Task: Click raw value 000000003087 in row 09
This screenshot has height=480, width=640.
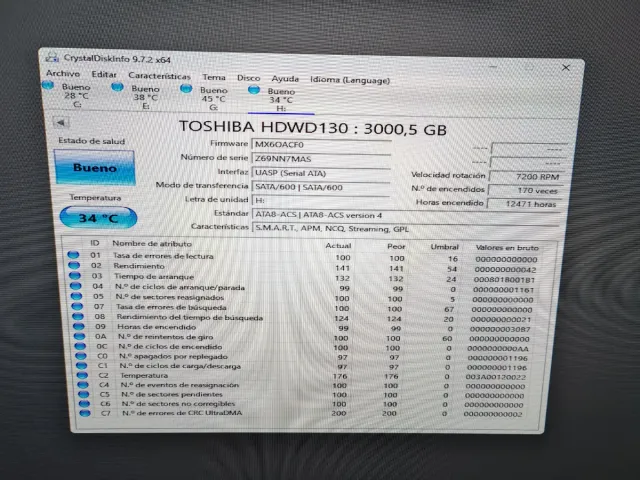Action: (500, 329)
